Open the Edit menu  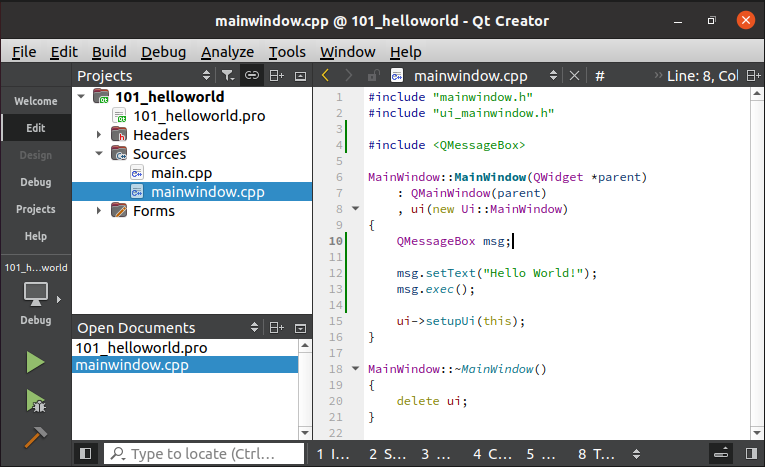[64, 52]
